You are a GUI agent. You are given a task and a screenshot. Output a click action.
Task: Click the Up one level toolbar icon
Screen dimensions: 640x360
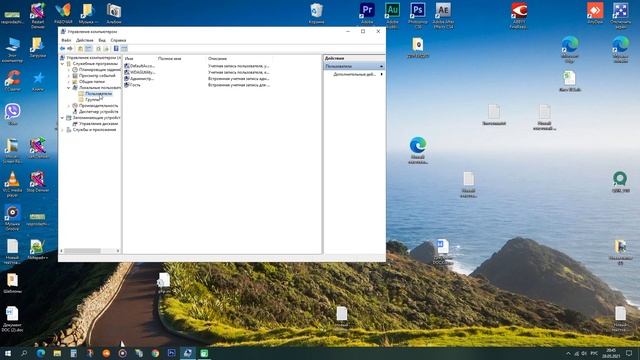coord(80,49)
